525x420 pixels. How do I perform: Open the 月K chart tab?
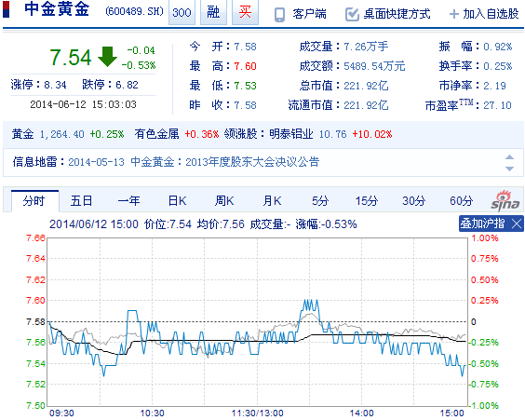(272, 201)
